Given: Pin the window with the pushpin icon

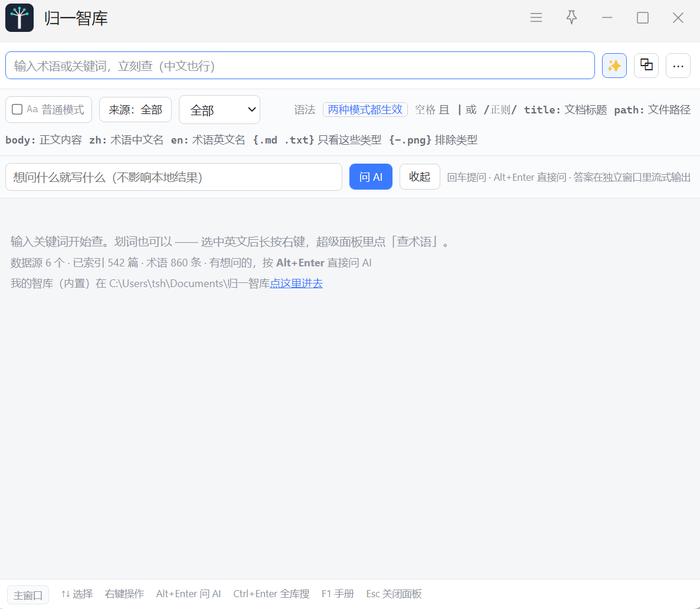Looking at the screenshot, I should pyautogui.click(x=571, y=18).
